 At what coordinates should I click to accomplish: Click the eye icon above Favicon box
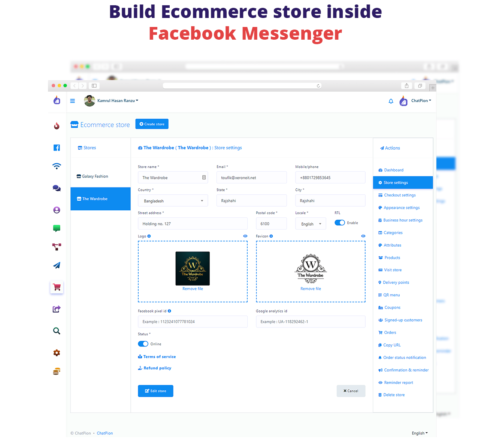[363, 236]
